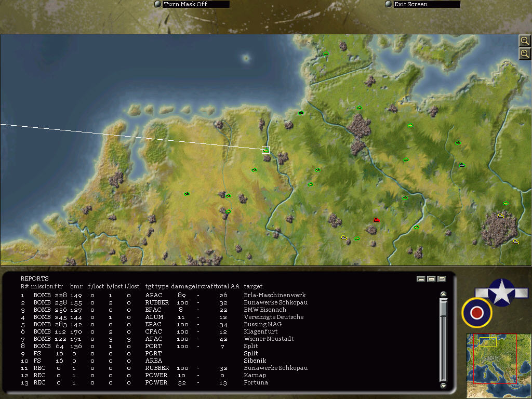Viewport: 532px width, 399px height.
Task: Toggle the Turn Mask Off option
Action: coord(192,4)
